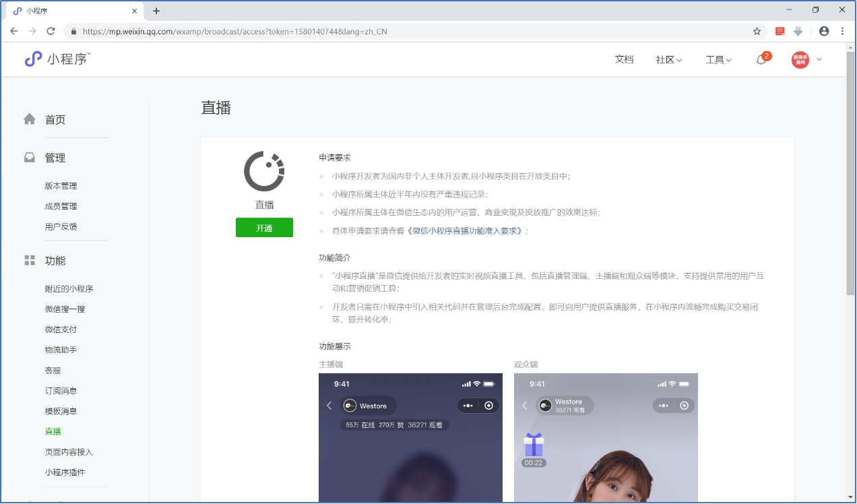The height and width of the screenshot is (504, 857).
Task: Open a new browser tab with plus
Action: 156,11
